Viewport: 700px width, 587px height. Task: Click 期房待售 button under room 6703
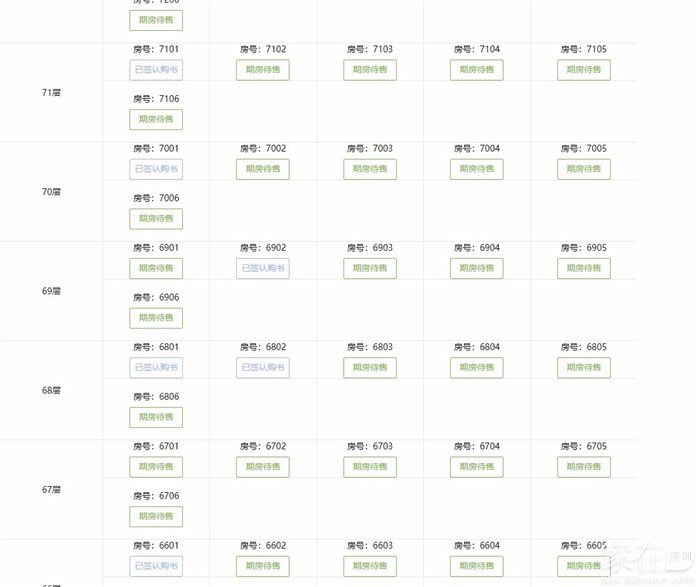(x=370, y=467)
